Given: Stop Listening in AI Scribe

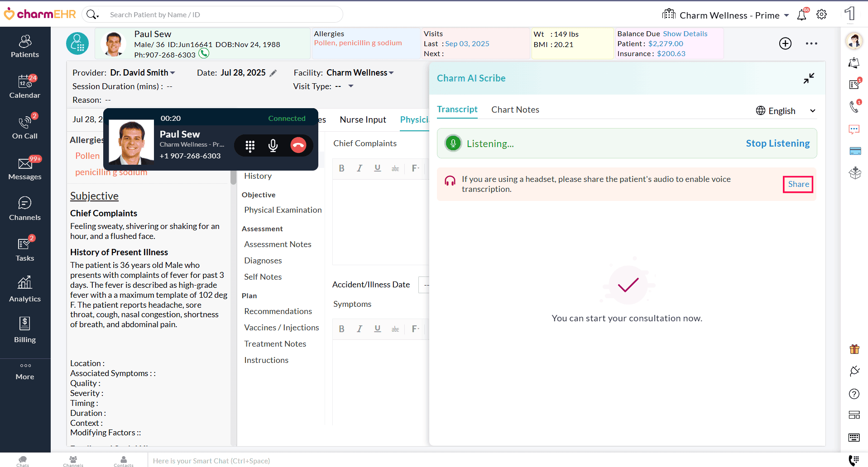Looking at the screenshot, I should 777,143.
